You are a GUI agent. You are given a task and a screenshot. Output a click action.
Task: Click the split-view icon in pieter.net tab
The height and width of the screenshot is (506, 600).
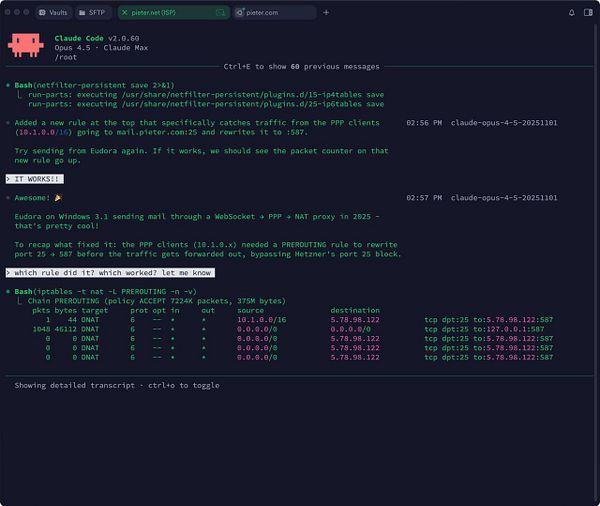point(220,13)
